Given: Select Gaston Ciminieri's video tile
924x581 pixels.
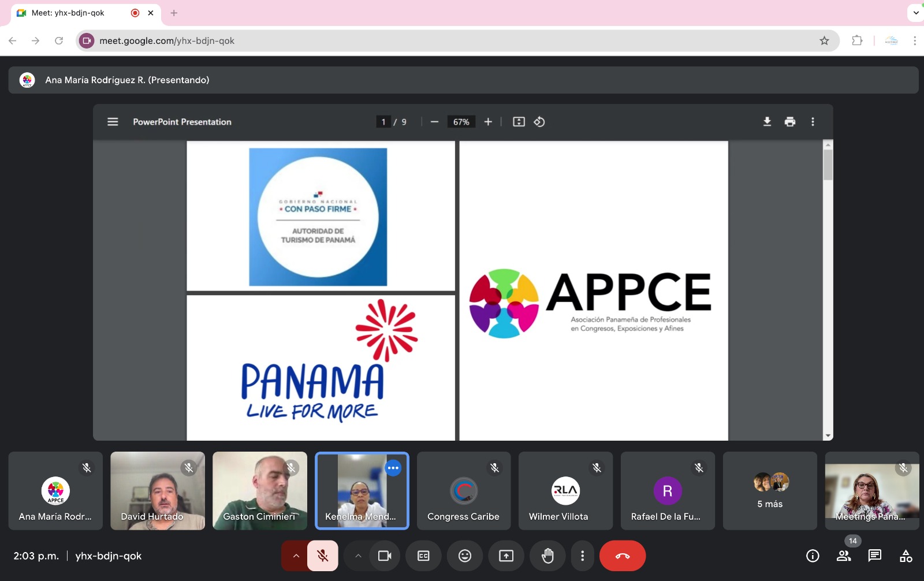Looking at the screenshot, I should [x=260, y=491].
